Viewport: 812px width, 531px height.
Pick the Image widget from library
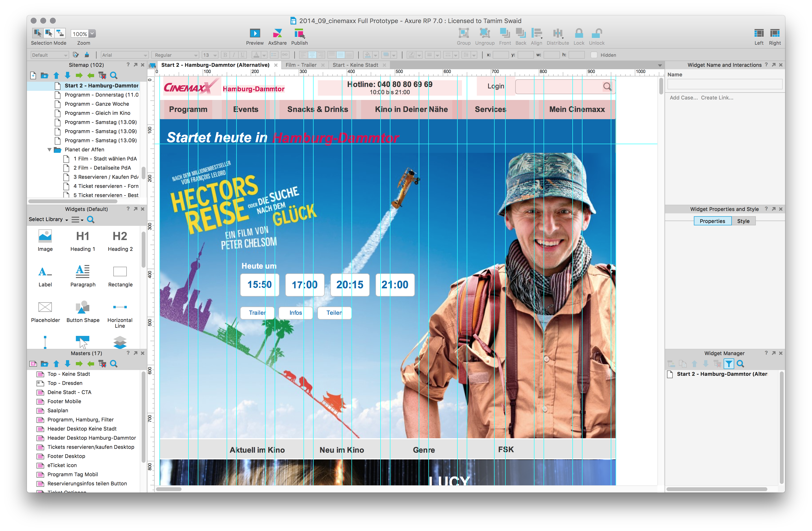click(x=45, y=241)
